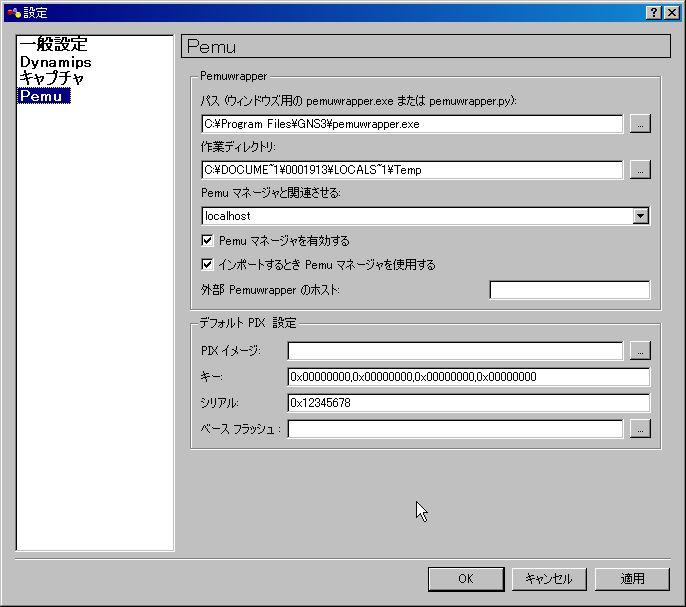Select Pemu in the settings list
Viewport: 686px width, 607px height.
pyautogui.click(x=43, y=96)
